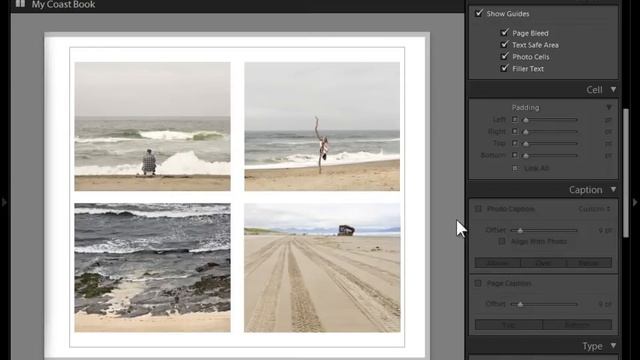Click the Left padding value field
The width and height of the screenshot is (640, 360).
click(x=608, y=120)
